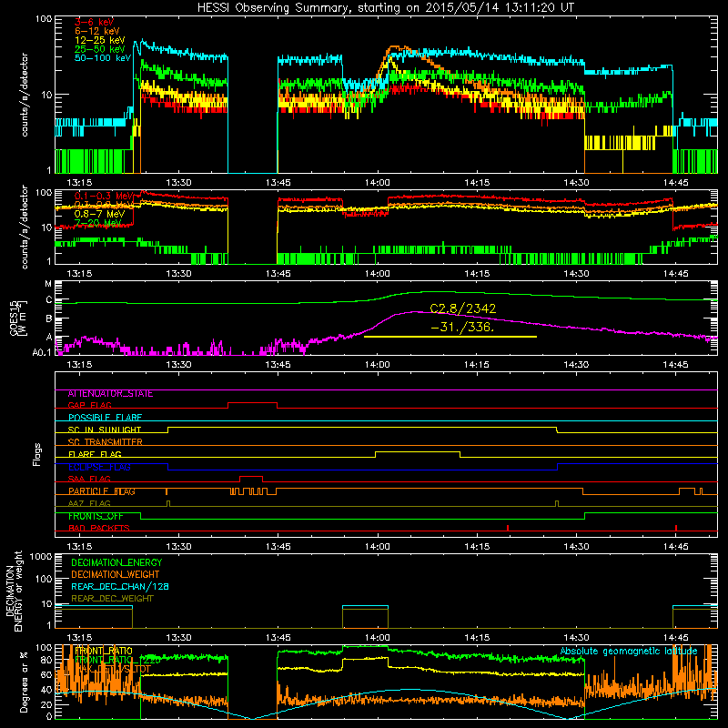Viewport: 728px width, 728px height.
Task: Click the DECIMATION ENERGY or weight axis title
Action: [x=14, y=591]
